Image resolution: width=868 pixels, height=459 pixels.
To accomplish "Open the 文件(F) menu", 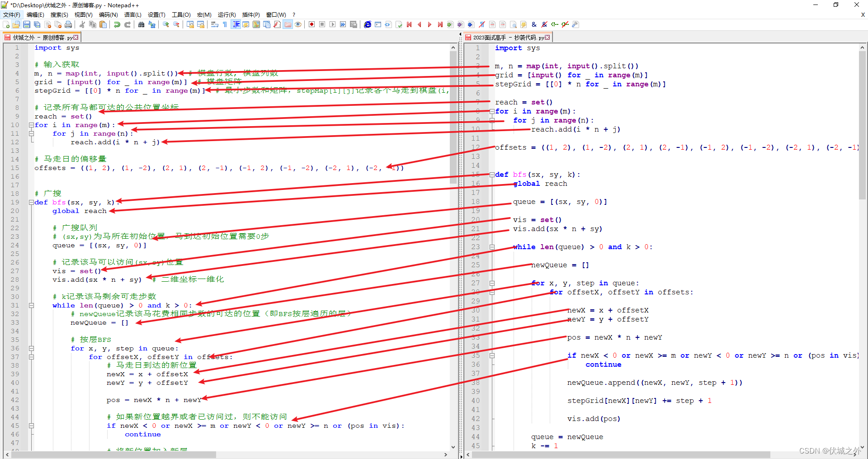I will click(11, 14).
